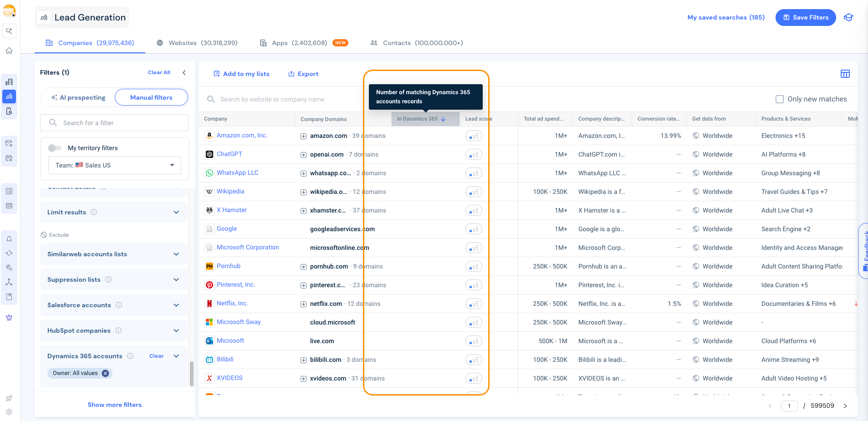This screenshot has width=868, height=421.
Task: Click info icon next to Salesforce accounts
Action: pyautogui.click(x=119, y=305)
